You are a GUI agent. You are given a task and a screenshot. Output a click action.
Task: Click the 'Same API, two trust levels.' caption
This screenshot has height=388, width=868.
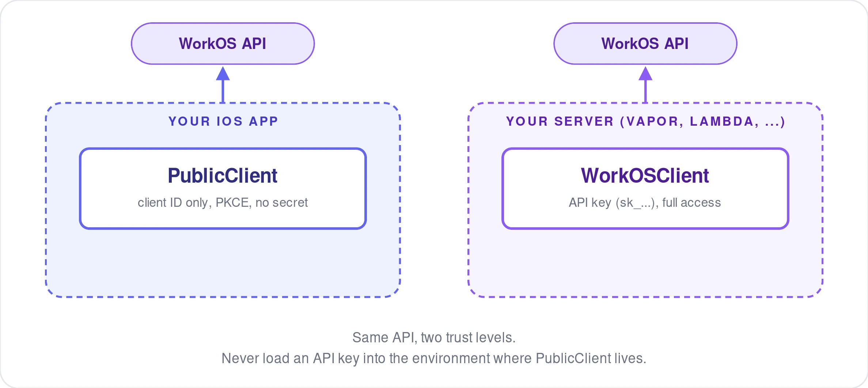click(x=434, y=338)
